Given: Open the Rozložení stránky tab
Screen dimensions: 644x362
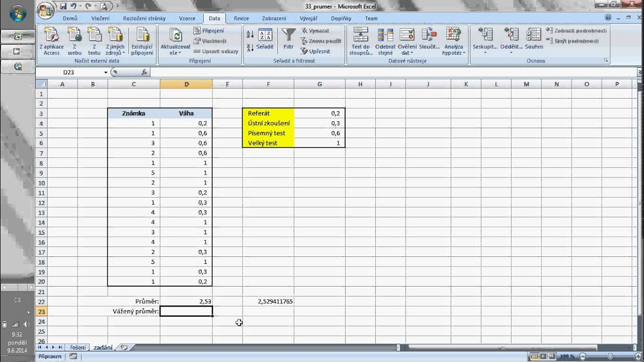Looking at the screenshot, I should coord(144,18).
